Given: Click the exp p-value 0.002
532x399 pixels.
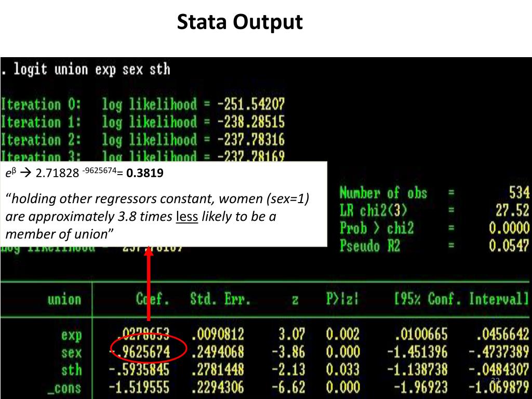Looking at the screenshot, I should (x=343, y=335).
